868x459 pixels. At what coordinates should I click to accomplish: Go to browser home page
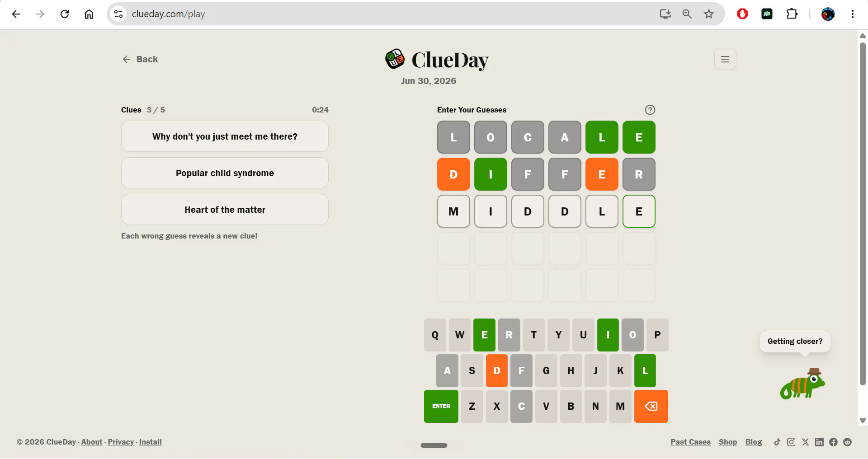click(x=89, y=14)
